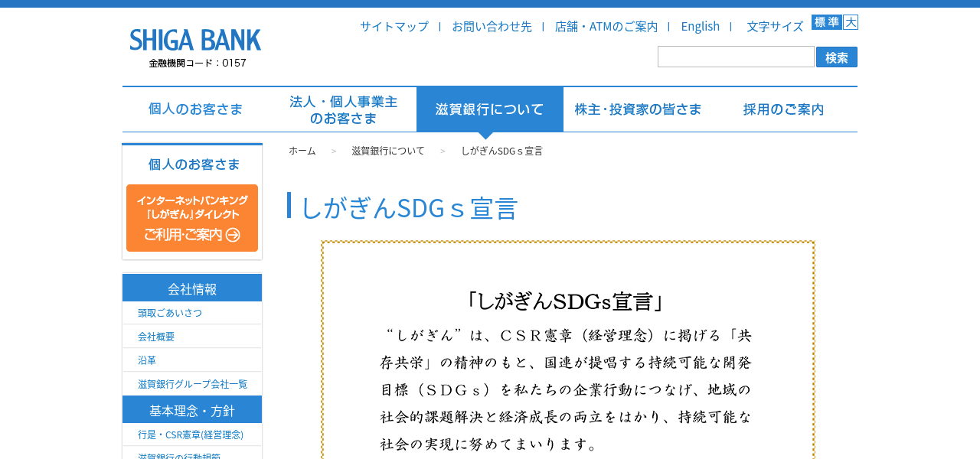
Task: Click the site search input field
Action: tap(736, 57)
